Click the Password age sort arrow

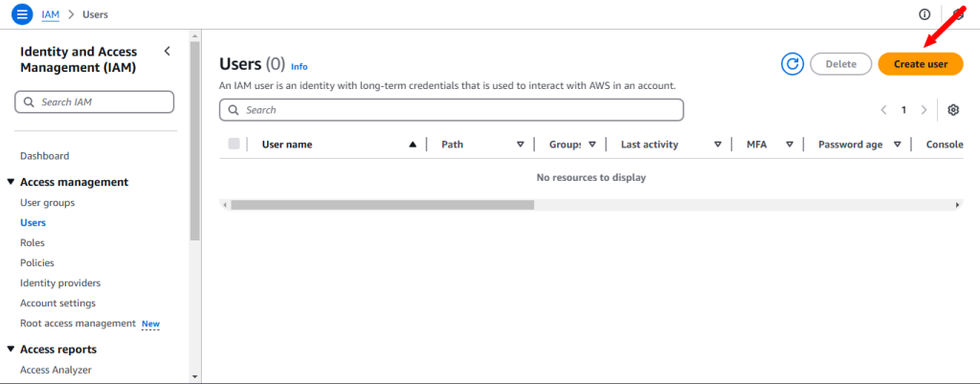click(898, 145)
